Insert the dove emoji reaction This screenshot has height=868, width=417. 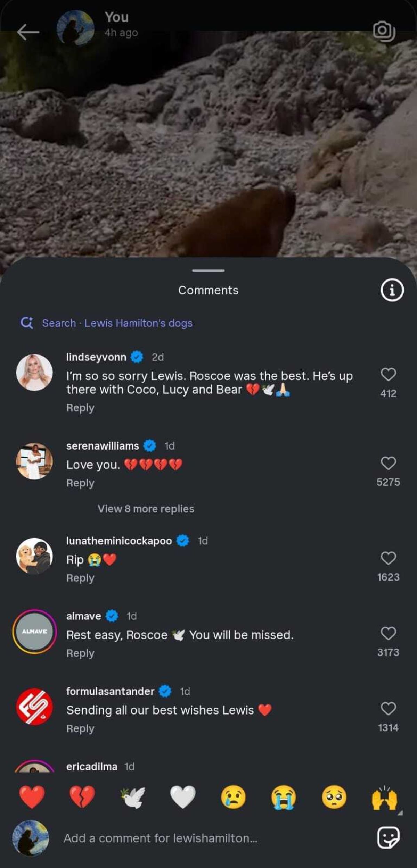[133, 797]
